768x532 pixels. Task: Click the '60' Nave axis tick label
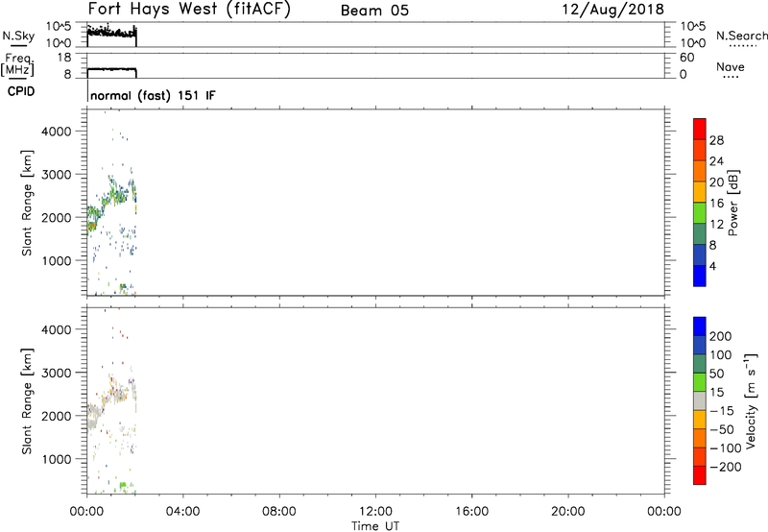(686, 58)
